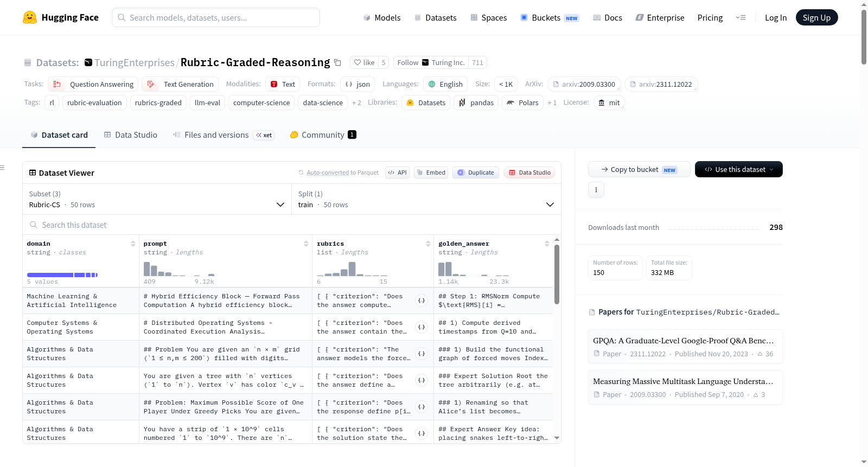Screen dimensions: 868x467
Task: Click Copy to bucket button
Action: tap(639, 169)
